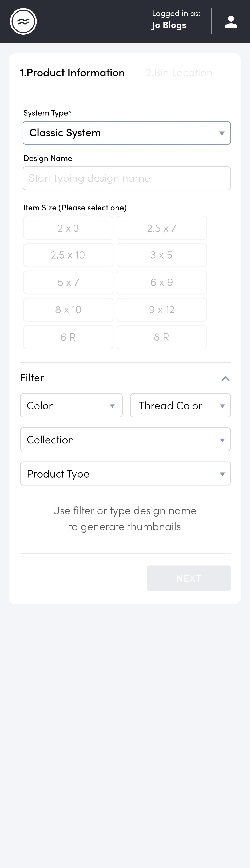
Task: Click the wave logo icon in header
Action: [23, 21]
